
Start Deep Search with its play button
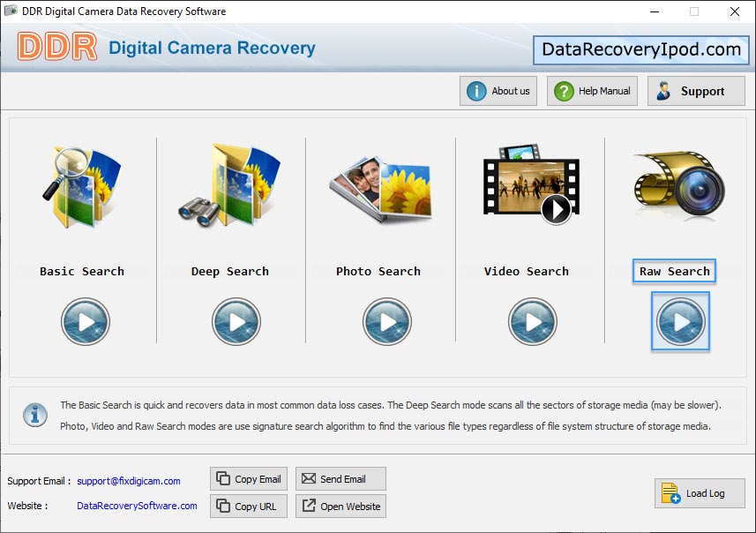[x=236, y=321]
